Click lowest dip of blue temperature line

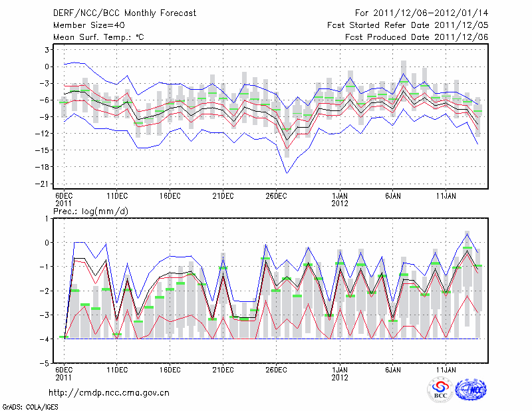(287, 173)
